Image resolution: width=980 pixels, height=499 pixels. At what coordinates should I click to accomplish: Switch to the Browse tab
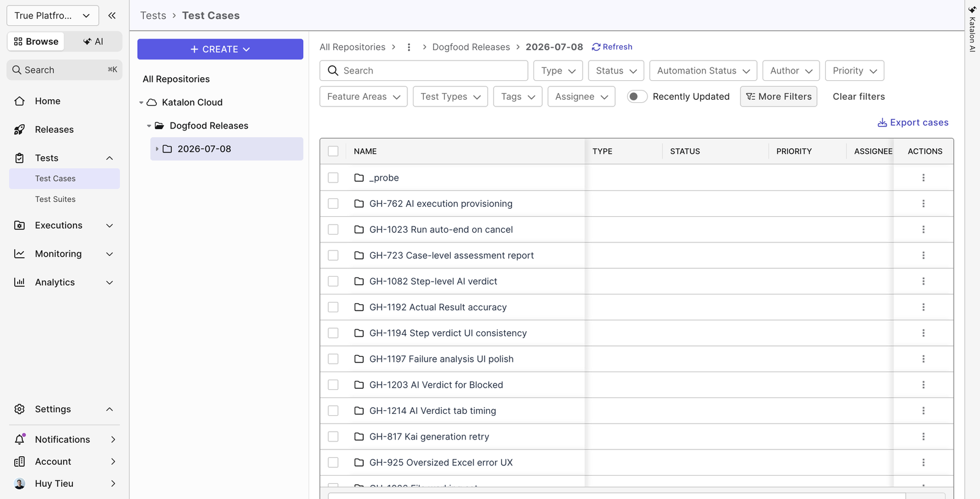coord(36,42)
